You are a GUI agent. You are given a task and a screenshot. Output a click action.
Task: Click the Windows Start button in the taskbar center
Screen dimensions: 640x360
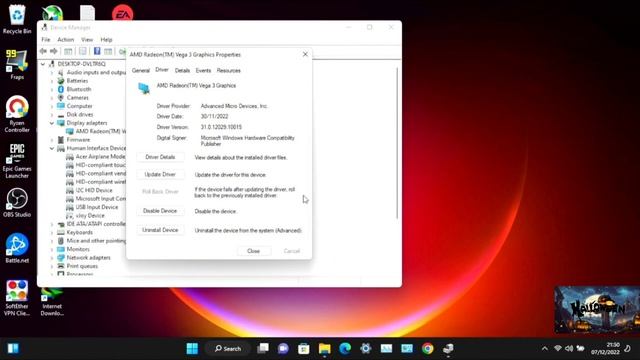coord(192,348)
